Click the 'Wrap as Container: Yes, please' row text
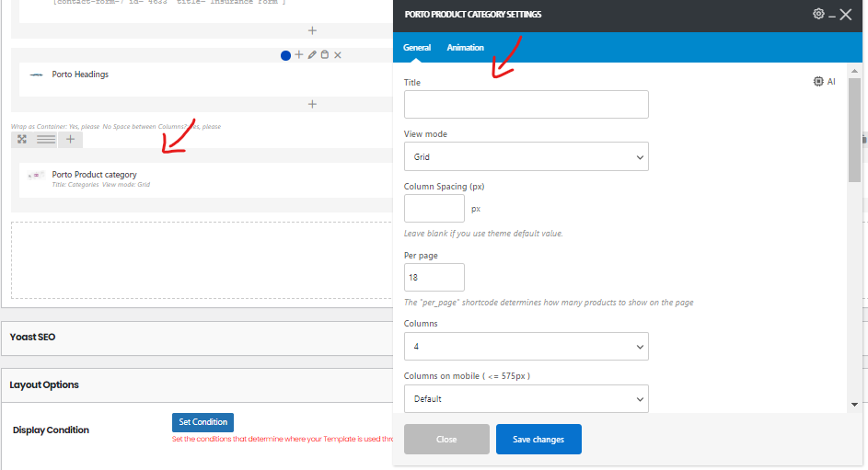868x470 pixels. click(55, 127)
